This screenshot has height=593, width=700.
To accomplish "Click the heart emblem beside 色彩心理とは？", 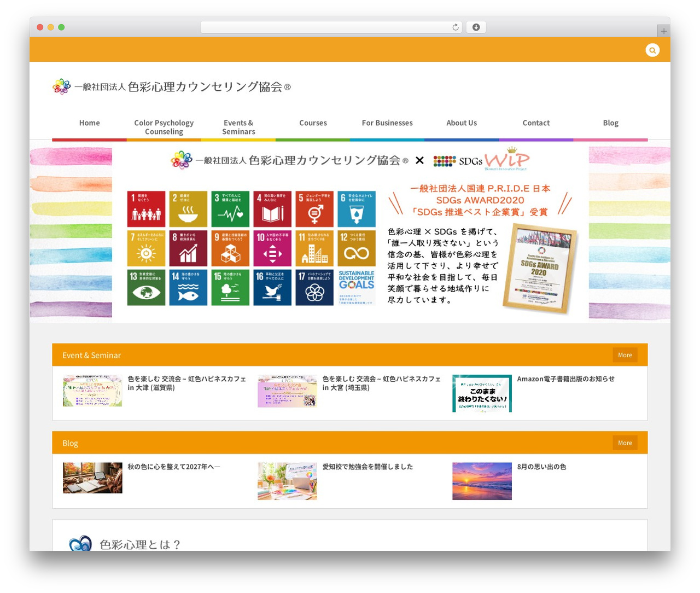I will (80, 544).
